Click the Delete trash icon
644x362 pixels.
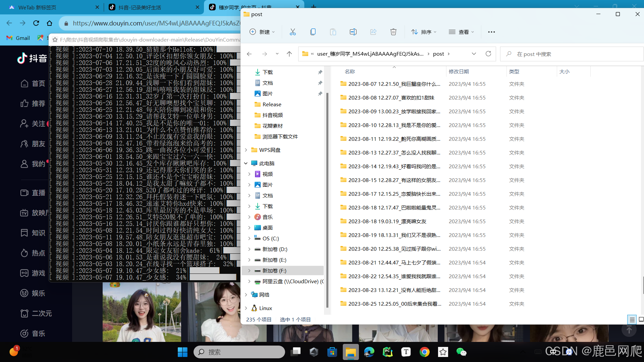click(393, 32)
